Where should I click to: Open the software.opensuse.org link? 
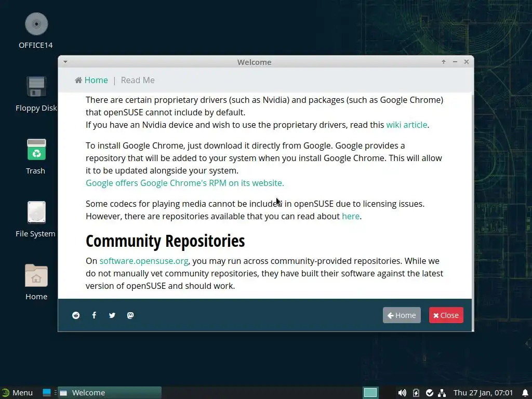coord(144,261)
